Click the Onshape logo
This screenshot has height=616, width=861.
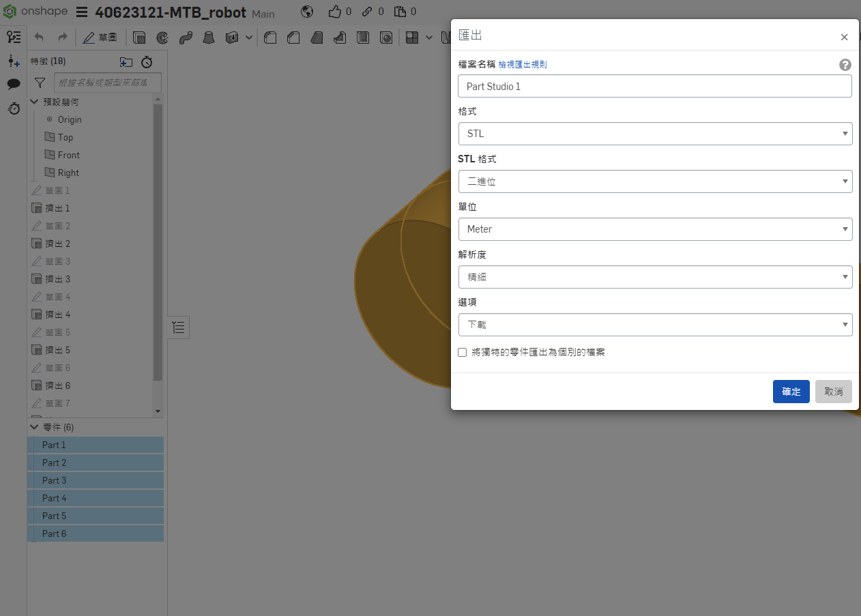coord(35,12)
